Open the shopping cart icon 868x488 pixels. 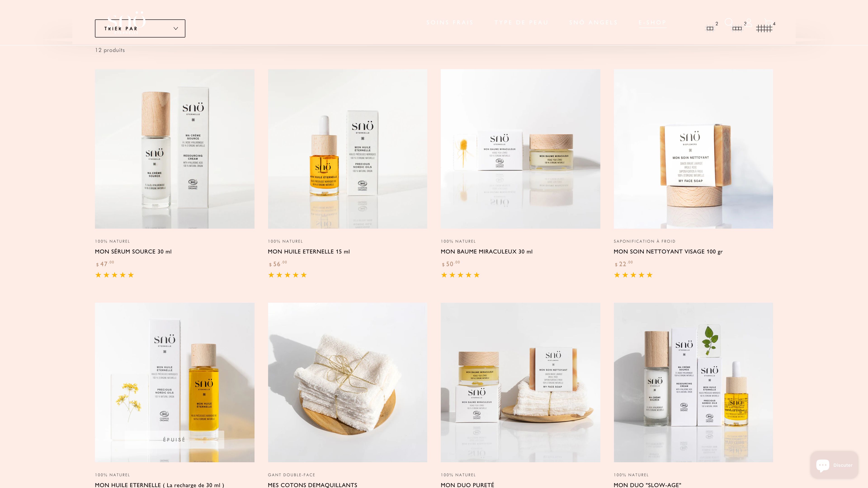768,22
